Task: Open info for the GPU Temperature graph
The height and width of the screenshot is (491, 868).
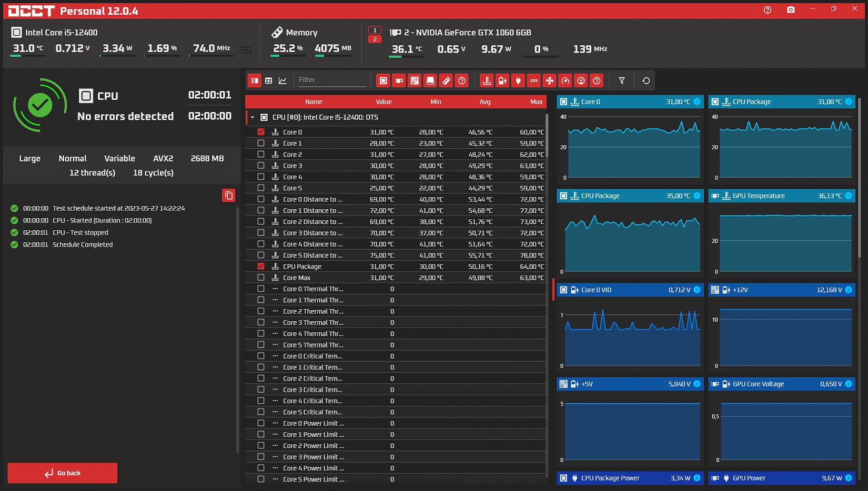Action: point(849,196)
